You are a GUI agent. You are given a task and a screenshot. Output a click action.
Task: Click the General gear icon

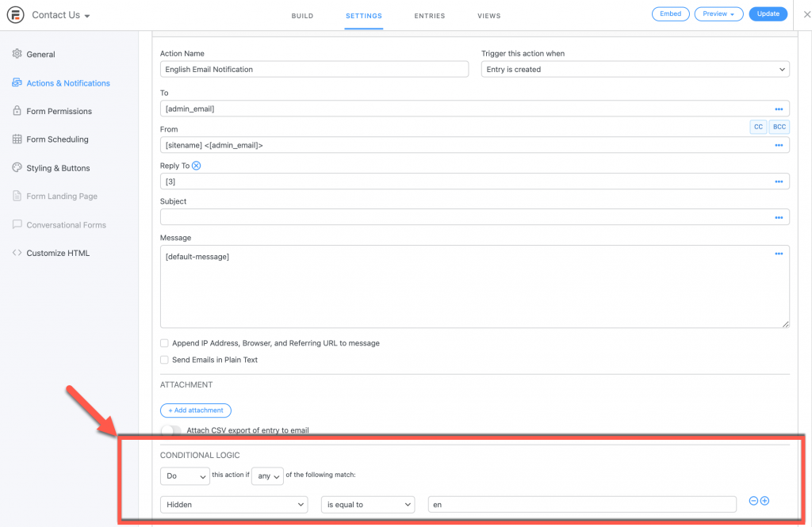tap(17, 54)
